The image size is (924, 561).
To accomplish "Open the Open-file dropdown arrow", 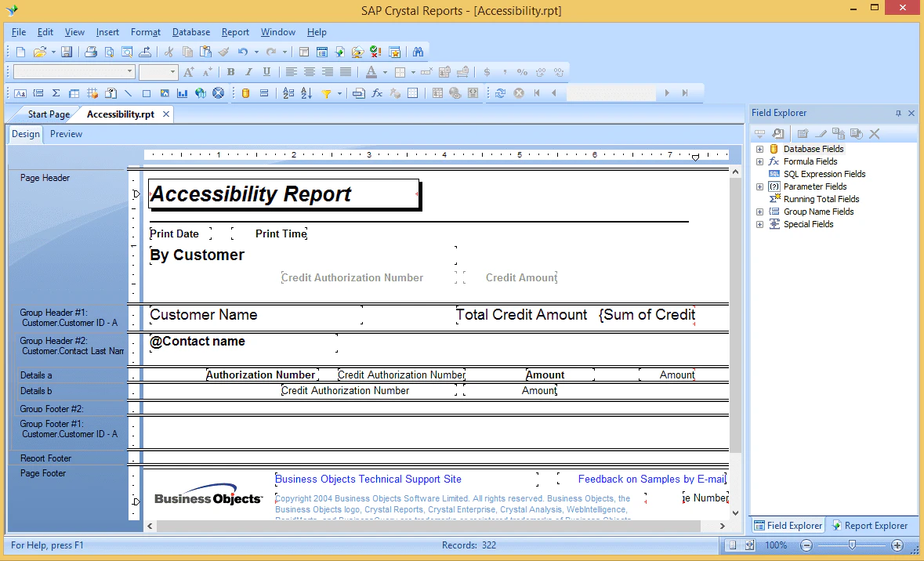I will click(x=53, y=52).
